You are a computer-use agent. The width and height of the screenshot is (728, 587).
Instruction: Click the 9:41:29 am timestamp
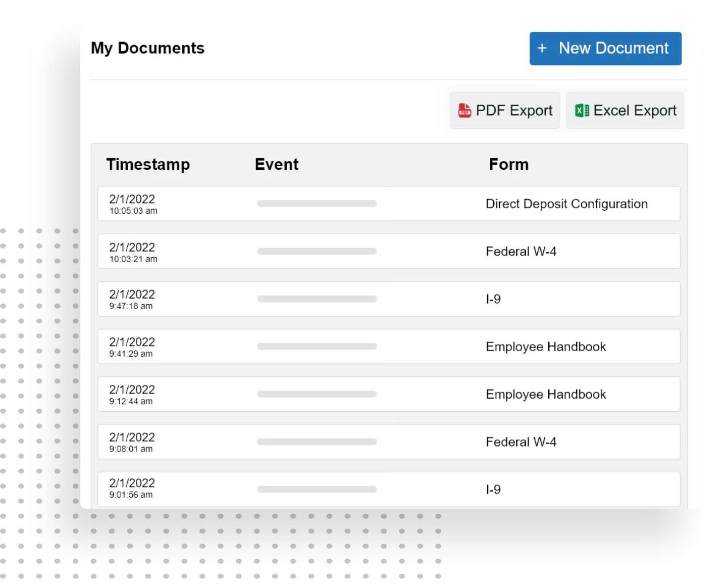click(131, 354)
